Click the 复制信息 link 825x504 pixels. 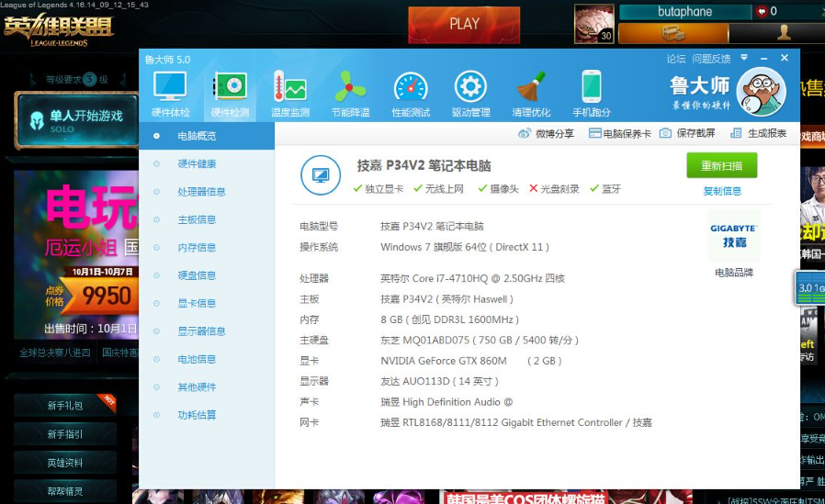[722, 191]
